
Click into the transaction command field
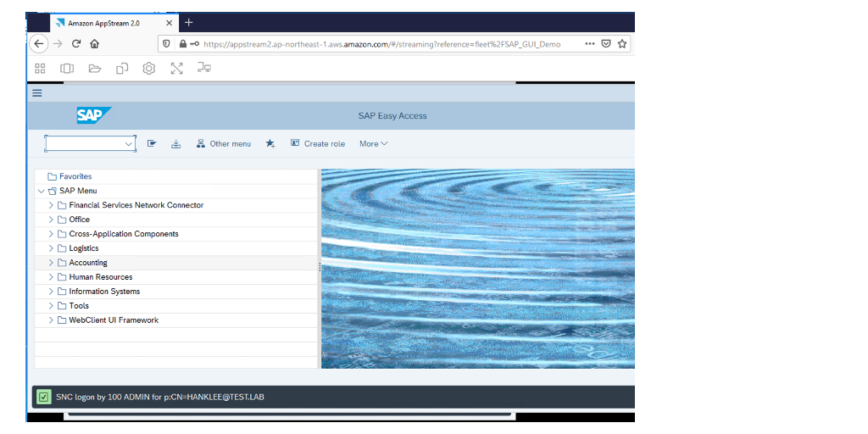84,144
